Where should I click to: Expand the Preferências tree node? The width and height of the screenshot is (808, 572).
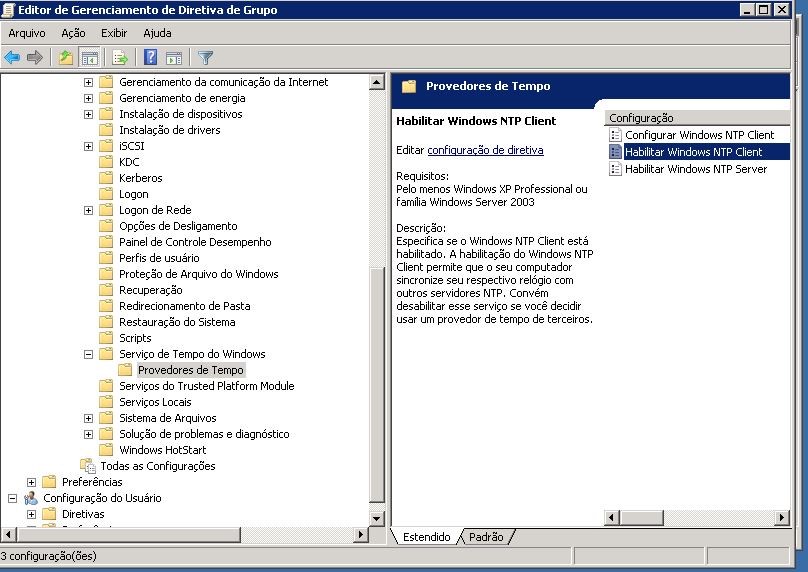[x=31, y=482]
